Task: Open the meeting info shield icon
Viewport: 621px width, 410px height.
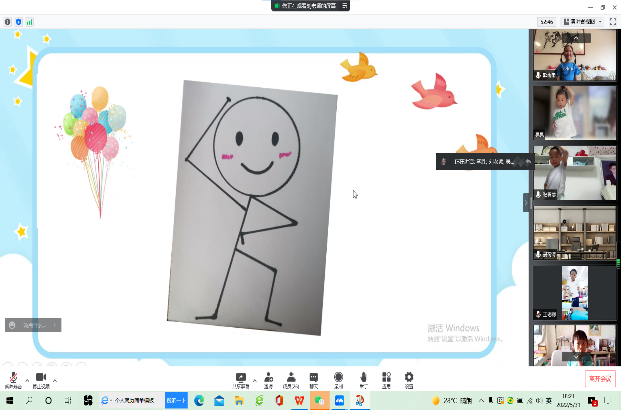Action: click(18, 22)
